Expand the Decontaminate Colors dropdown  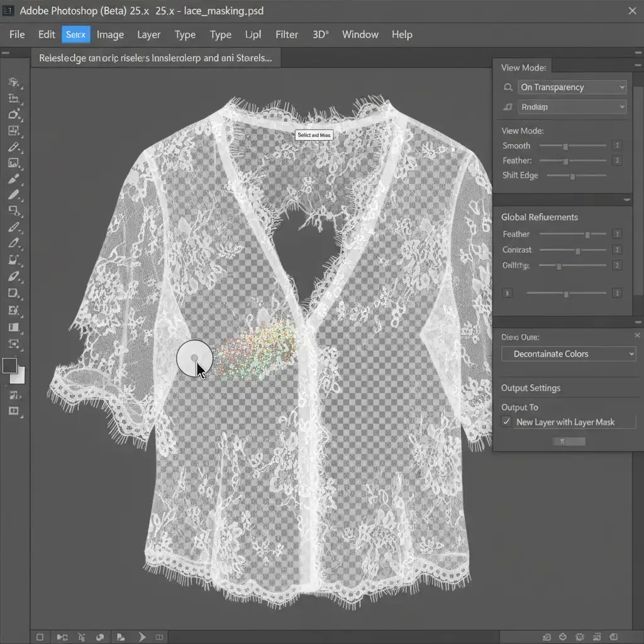[x=569, y=354]
